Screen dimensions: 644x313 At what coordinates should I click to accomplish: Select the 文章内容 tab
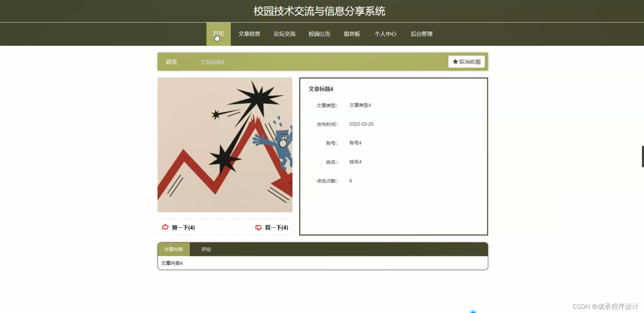[173, 249]
